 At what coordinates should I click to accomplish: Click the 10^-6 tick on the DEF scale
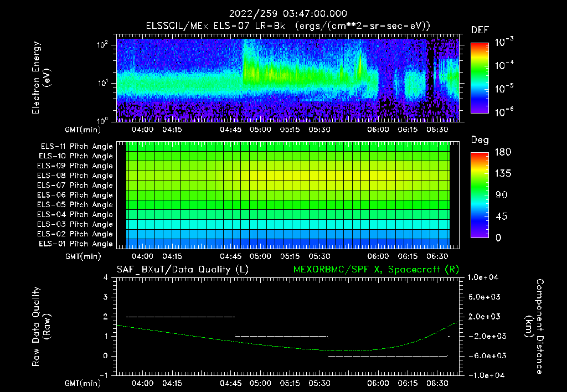click(x=504, y=112)
